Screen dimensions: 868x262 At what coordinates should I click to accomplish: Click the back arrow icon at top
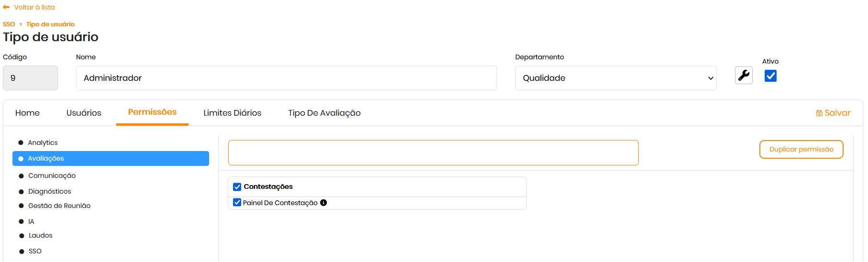pyautogui.click(x=6, y=7)
